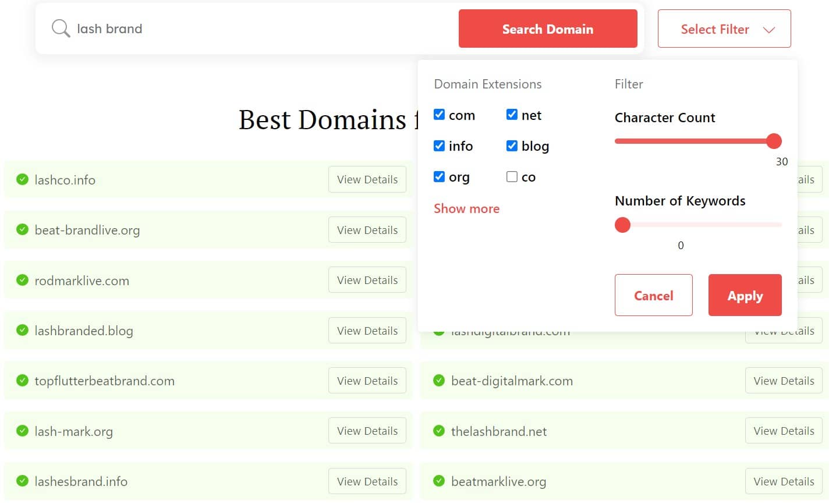Click the Number of Keywords slider handle
836x504 pixels.
point(622,225)
